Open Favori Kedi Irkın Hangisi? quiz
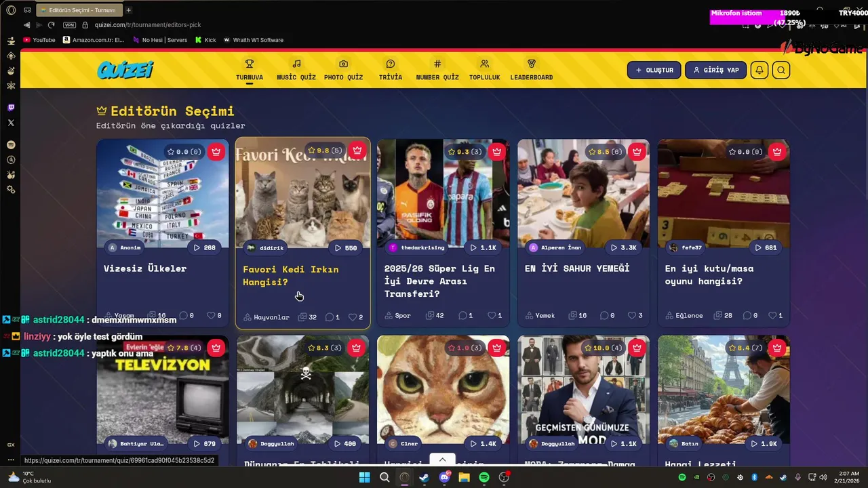The image size is (868, 488). [291, 276]
